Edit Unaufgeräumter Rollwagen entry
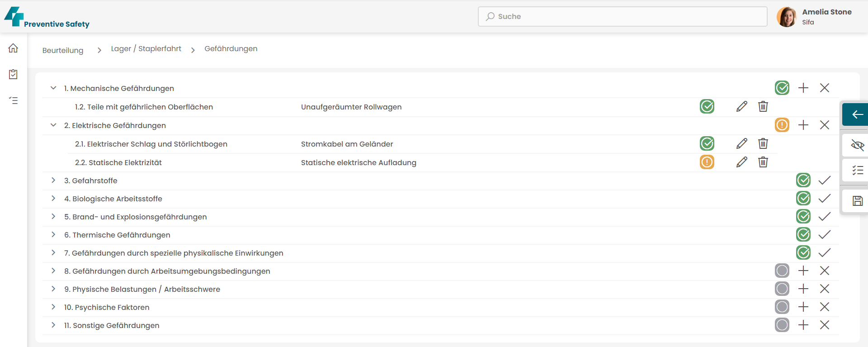868x347 pixels. 742,106
